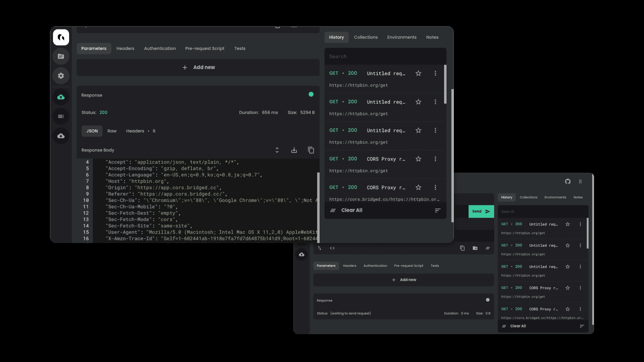Star the first CORS Proxy entry in the larger window

pyautogui.click(x=418, y=159)
